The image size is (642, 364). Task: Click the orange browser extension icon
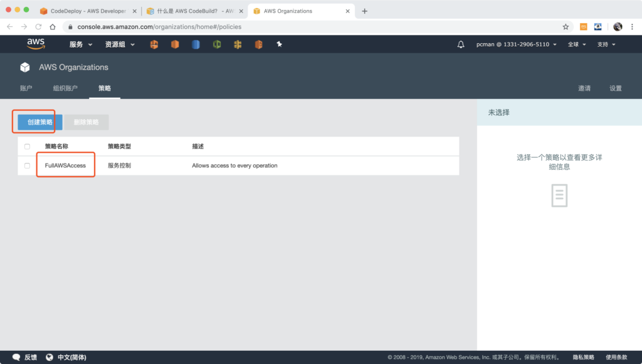tap(584, 26)
